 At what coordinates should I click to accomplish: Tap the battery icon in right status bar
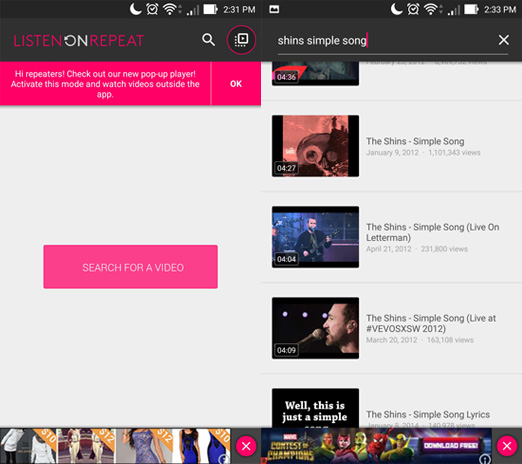click(x=471, y=9)
